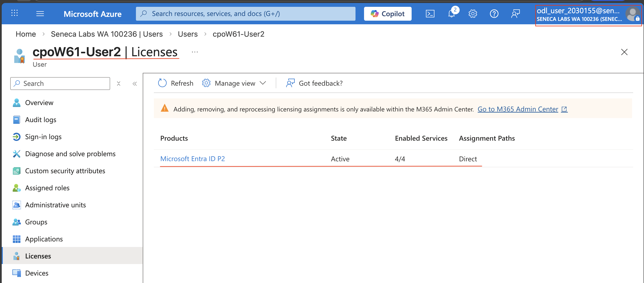This screenshot has height=283, width=644.
Task: Open the Help question mark icon
Action: point(494,14)
